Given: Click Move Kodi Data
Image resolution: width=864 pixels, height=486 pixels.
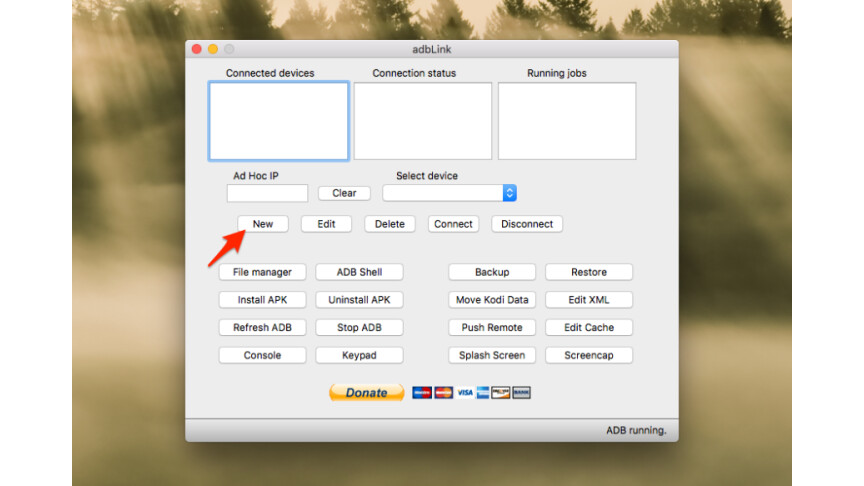Looking at the screenshot, I should pos(492,300).
